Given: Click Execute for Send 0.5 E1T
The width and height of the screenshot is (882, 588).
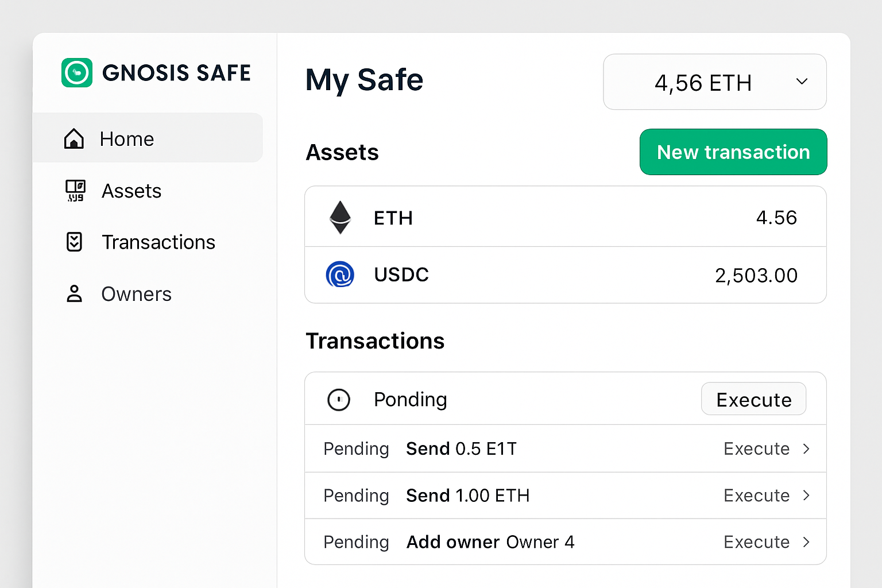Looking at the screenshot, I should [x=757, y=448].
